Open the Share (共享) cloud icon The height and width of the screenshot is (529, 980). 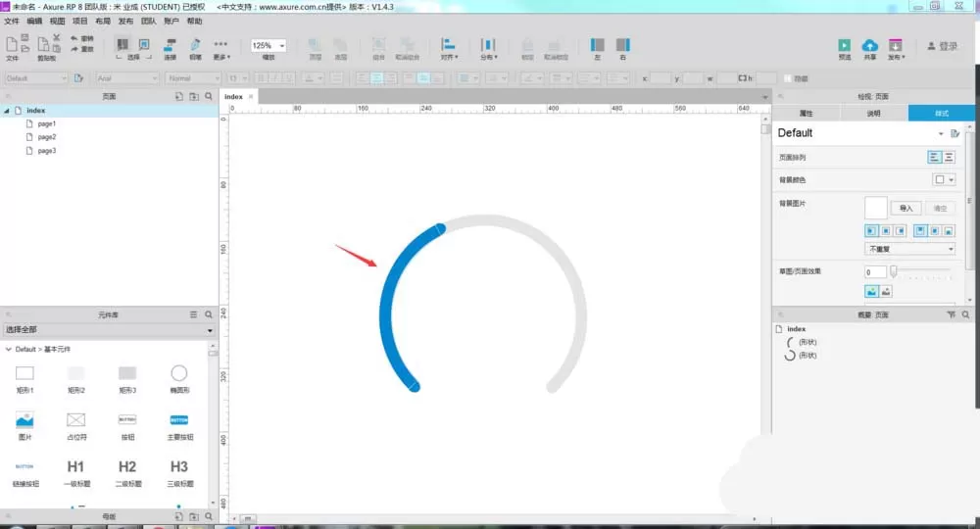point(869,46)
